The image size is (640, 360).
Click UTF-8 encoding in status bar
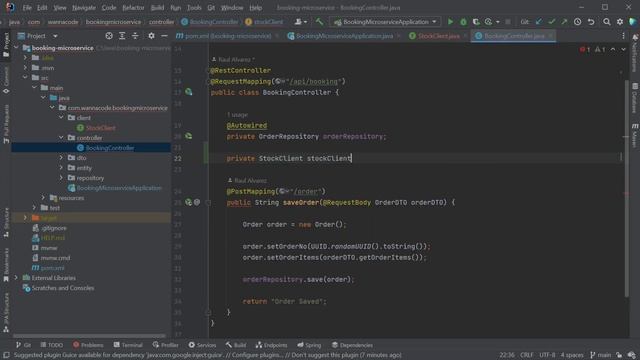click(547, 355)
